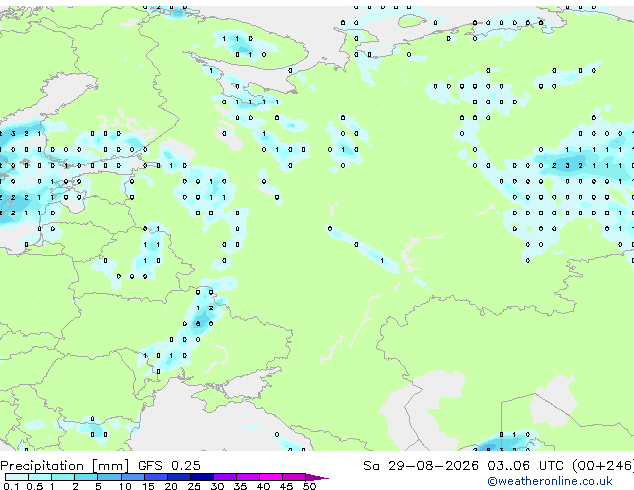This screenshot has width=634, height=490.
Task: Click the 'GFS 0.25' model label
Action: click(169, 466)
